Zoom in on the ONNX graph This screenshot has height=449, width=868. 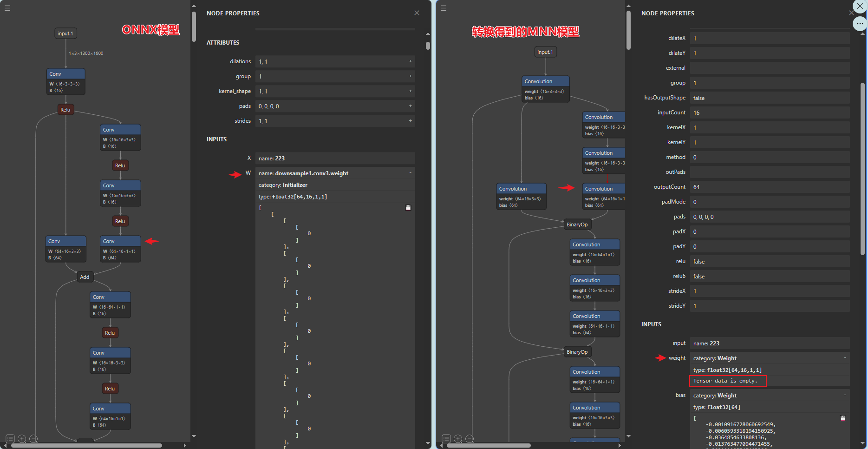(x=22, y=439)
